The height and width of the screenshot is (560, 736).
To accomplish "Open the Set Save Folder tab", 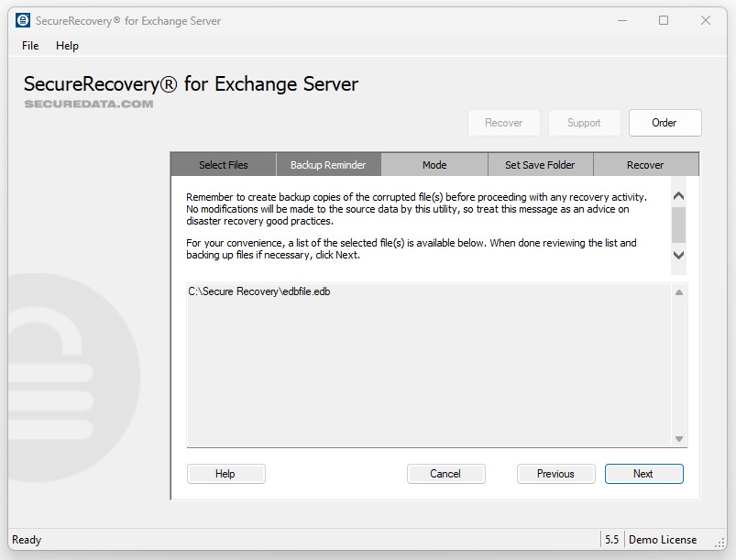I will [x=540, y=165].
